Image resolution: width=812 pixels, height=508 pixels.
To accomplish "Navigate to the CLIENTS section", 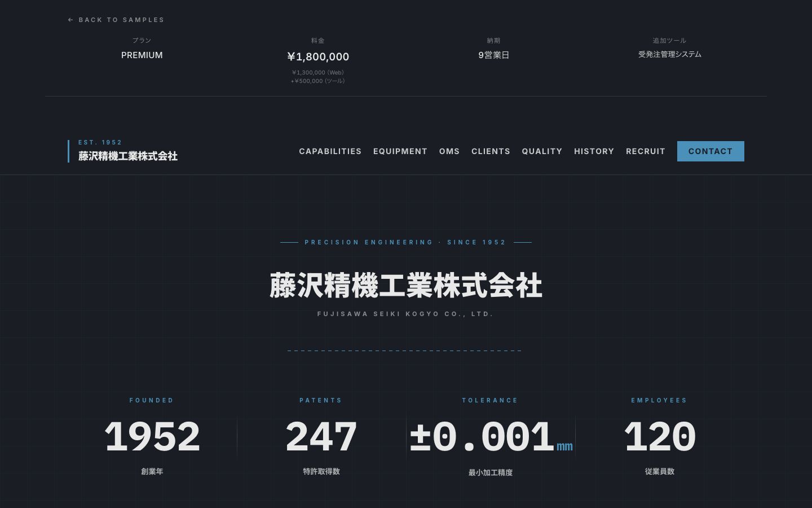I will pyautogui.click(x=491, y=151).
